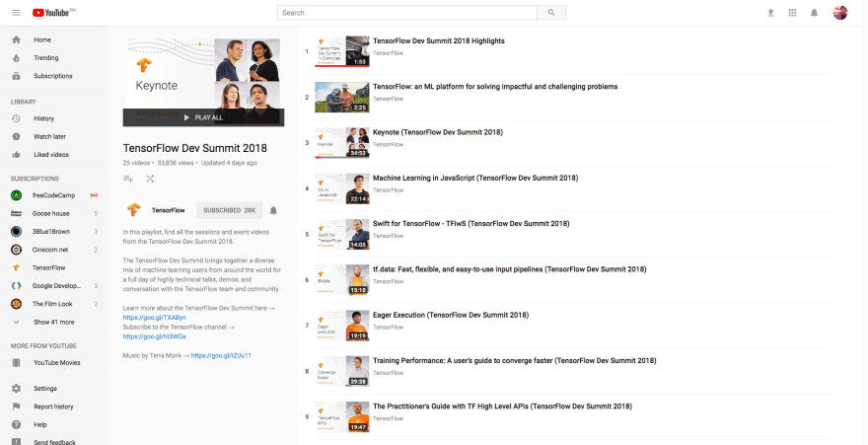
Task: Open TensorFlow channel avatar in playlist info
Action: tap(133, 210)
